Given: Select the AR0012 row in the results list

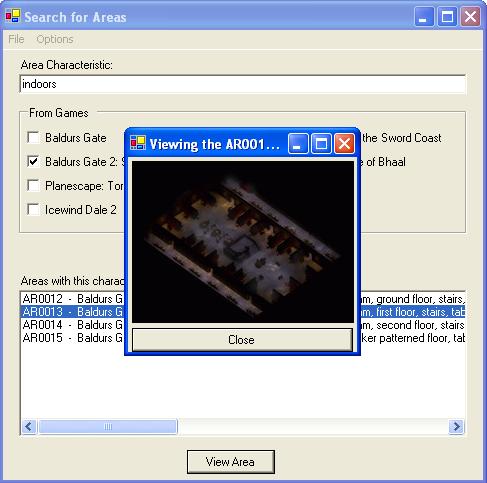Looking at the screenshot, I should (x=243, y=299).
